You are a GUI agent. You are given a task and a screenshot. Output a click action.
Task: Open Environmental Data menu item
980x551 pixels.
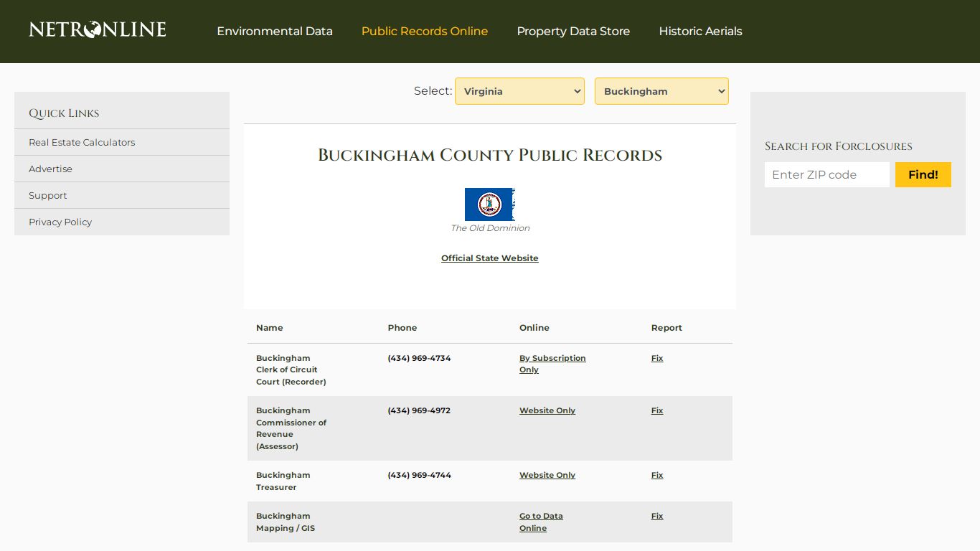275,32
